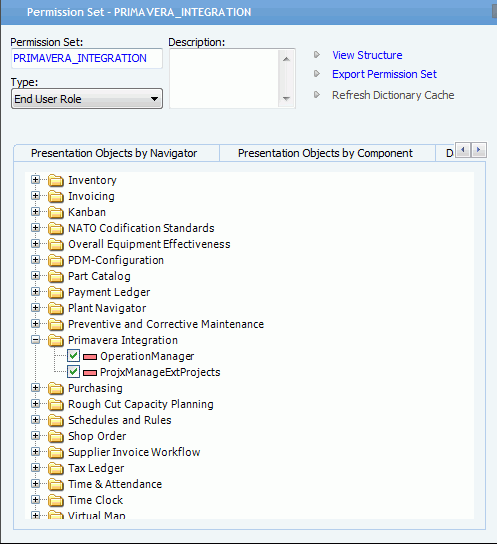This screenshot has width=497, height=544.
Task: Click the NATO Codification Standards folder icon
Action: (56, 228)
